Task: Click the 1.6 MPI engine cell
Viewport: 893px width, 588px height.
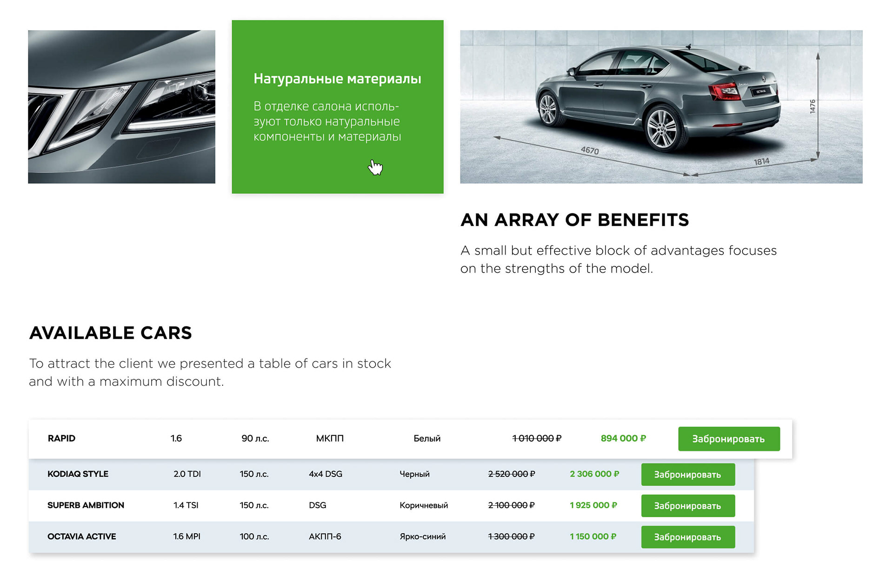Action: click(x=187, y=536)
